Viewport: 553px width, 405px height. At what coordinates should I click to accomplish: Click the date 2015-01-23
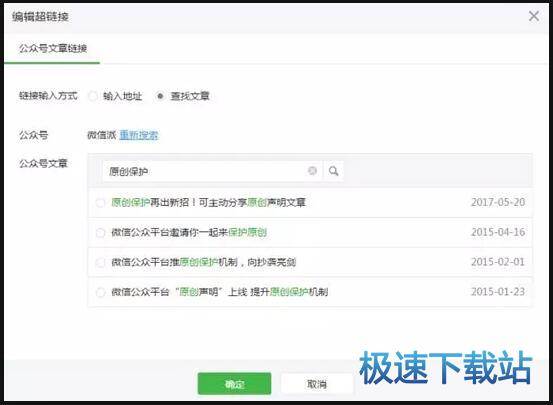pyautogui.click(x=498, y=292)
